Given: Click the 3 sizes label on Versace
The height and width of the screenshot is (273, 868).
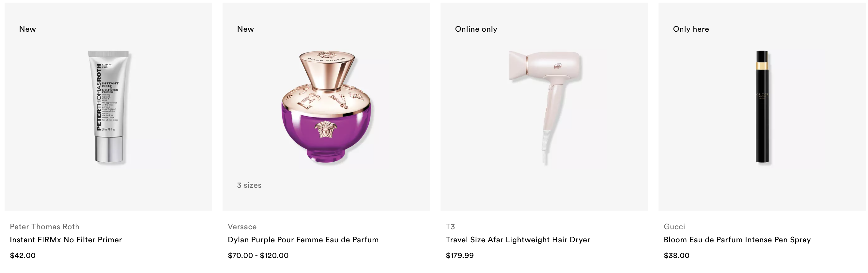Looking at the screenshot, I should (x=249, y=185).
